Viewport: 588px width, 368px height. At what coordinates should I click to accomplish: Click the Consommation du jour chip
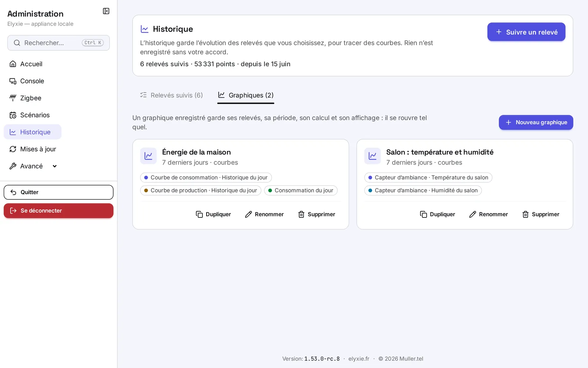tap(301, 191)
